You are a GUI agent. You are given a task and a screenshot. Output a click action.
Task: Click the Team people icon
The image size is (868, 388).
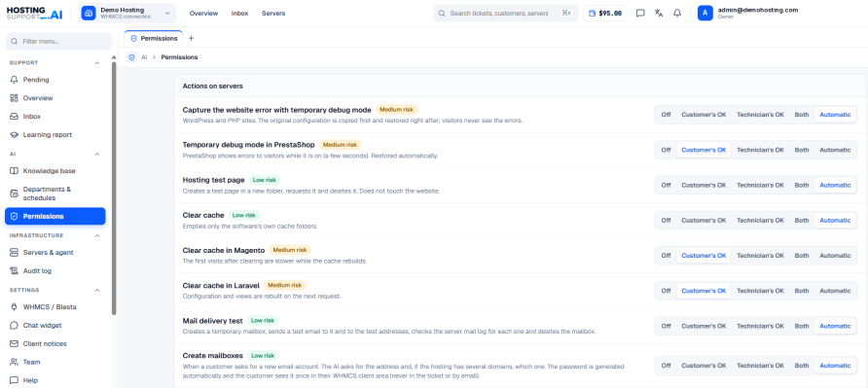15,362
